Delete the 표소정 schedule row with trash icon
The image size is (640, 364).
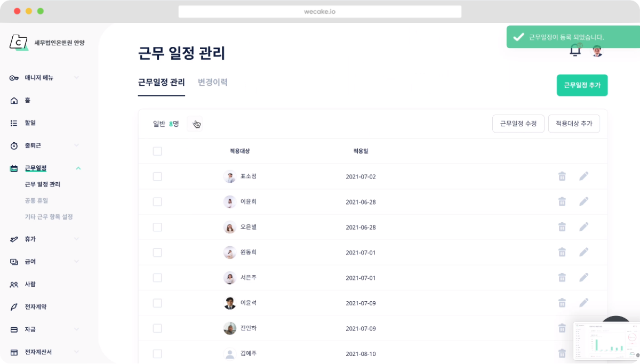click(562, 176)
